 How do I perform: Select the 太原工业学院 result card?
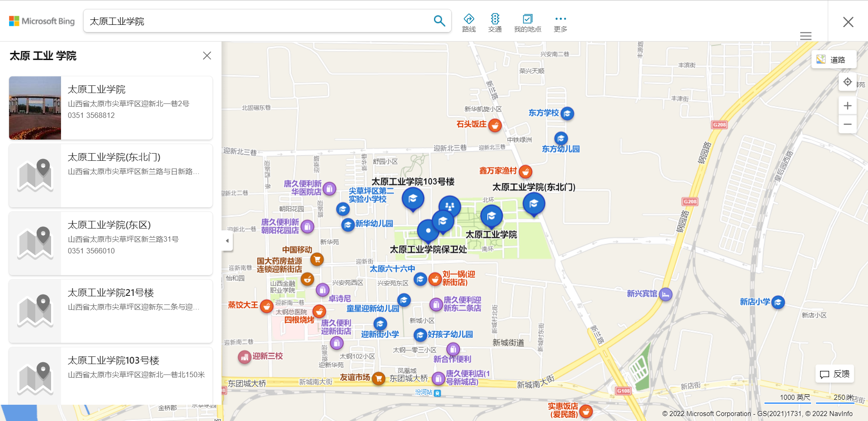pos(111,108)
